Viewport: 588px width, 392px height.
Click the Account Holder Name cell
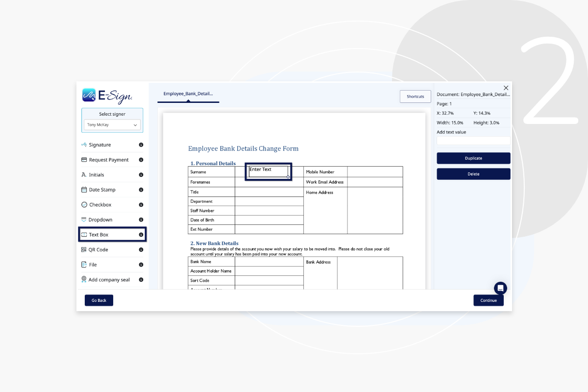[211, 271]
